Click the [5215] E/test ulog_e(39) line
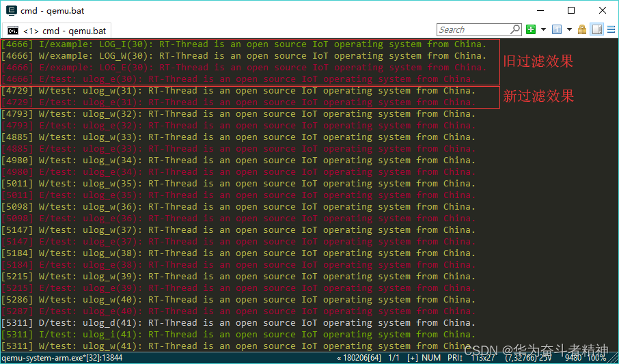619x364 pixels. tap(238, 288)
